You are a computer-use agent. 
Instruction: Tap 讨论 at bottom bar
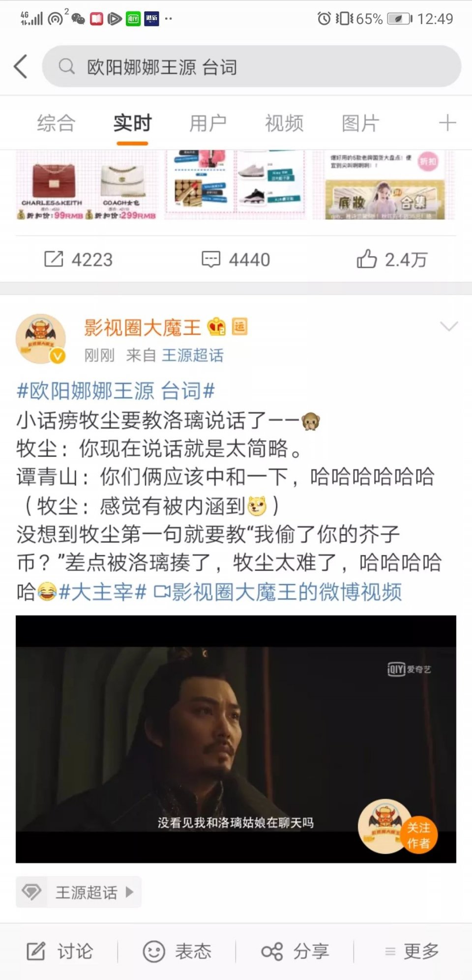click(x=59, y=951)
